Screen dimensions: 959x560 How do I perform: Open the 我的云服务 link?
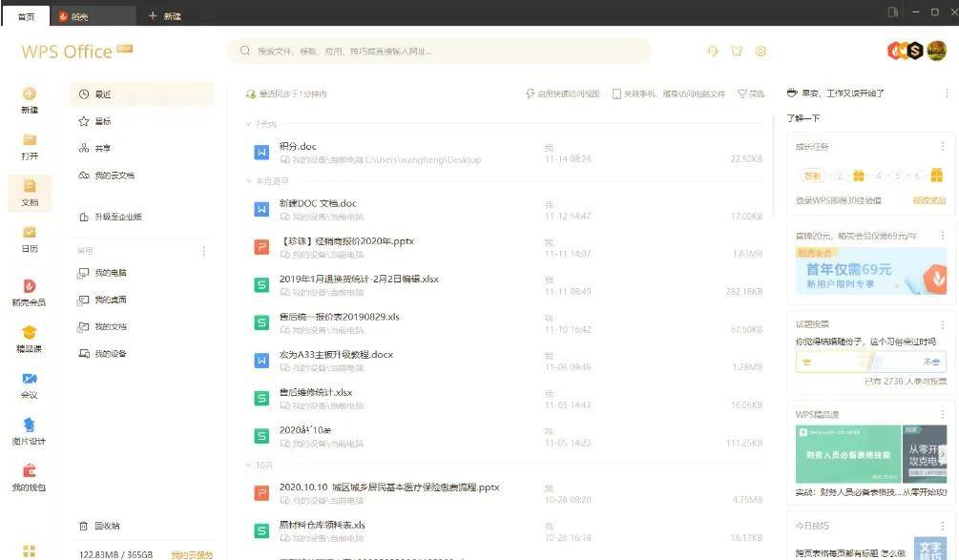tap(192, 554)
